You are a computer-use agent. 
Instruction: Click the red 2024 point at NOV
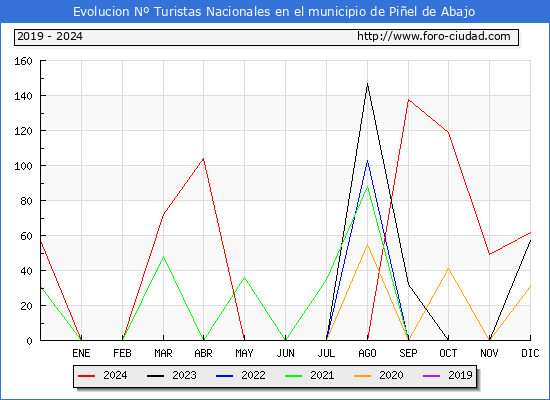point(489,254)
